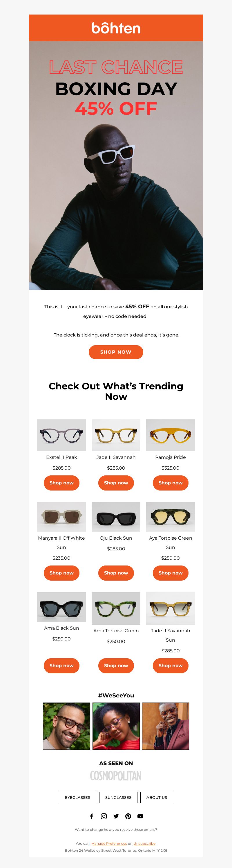Open the EYEGLASSES category link
The width and height of the screenshot is (232, 868).
pos(77,797)
